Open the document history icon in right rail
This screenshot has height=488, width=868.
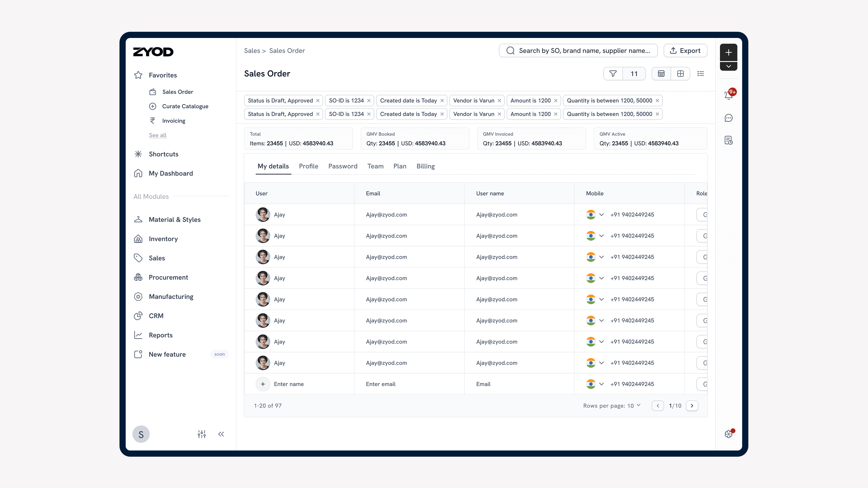(729, 141)
